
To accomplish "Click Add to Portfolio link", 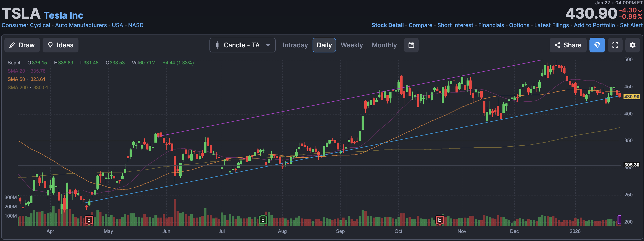I will 594,25.
